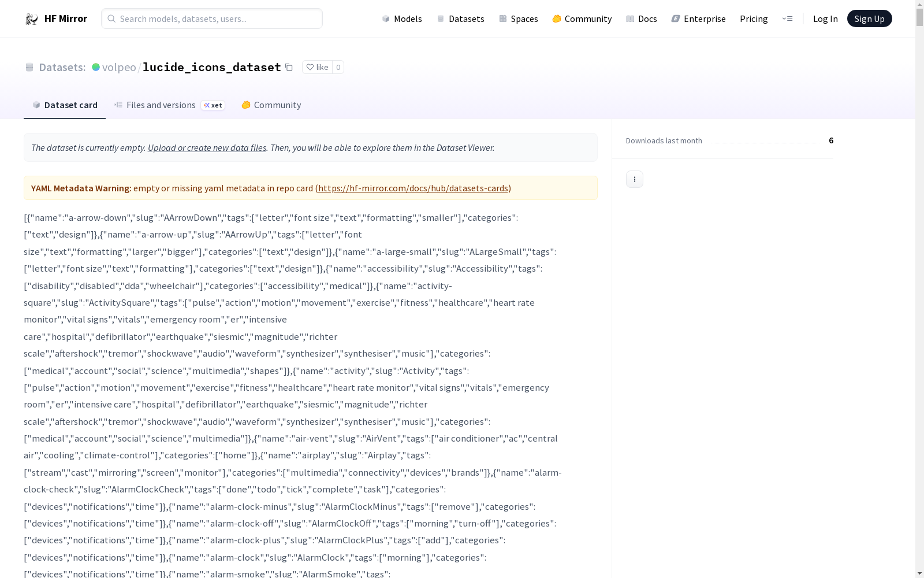Click Log In
The width and height of the screenshot is (924, 578).
click(x=825, y=18)
